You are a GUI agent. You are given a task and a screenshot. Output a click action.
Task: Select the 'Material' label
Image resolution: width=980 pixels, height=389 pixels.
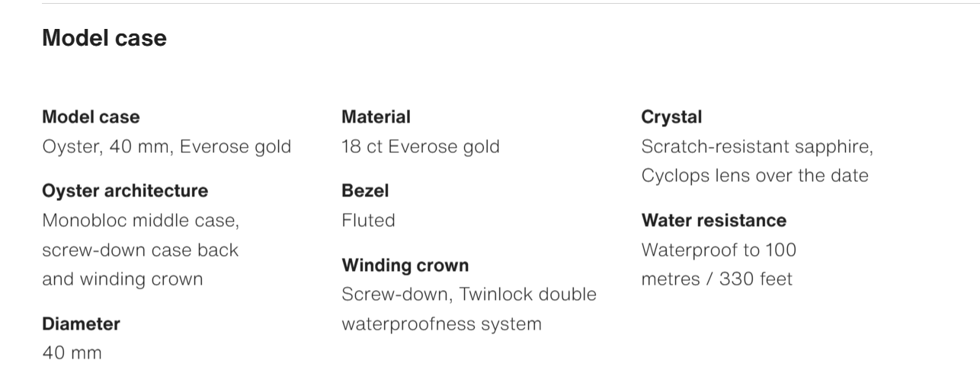click(x=376, y=117)
